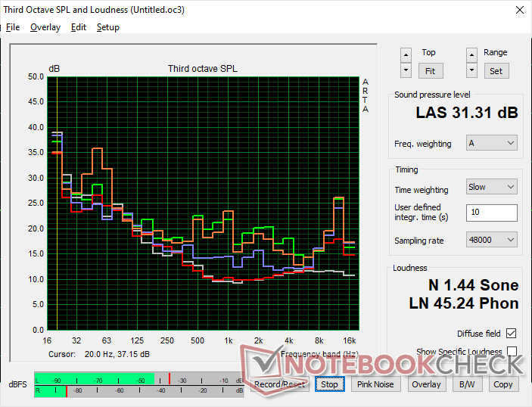
Task: Click the Stop button
Action: click(329, 384)
